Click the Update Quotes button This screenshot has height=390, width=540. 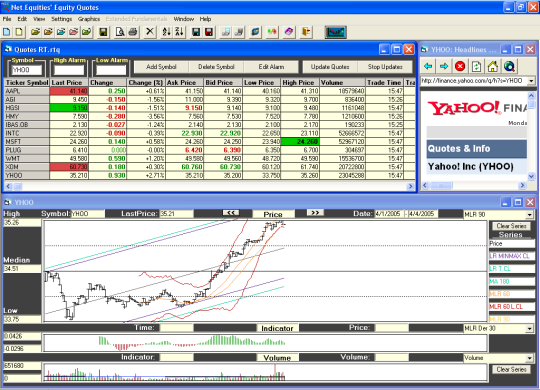pos(330,67)
